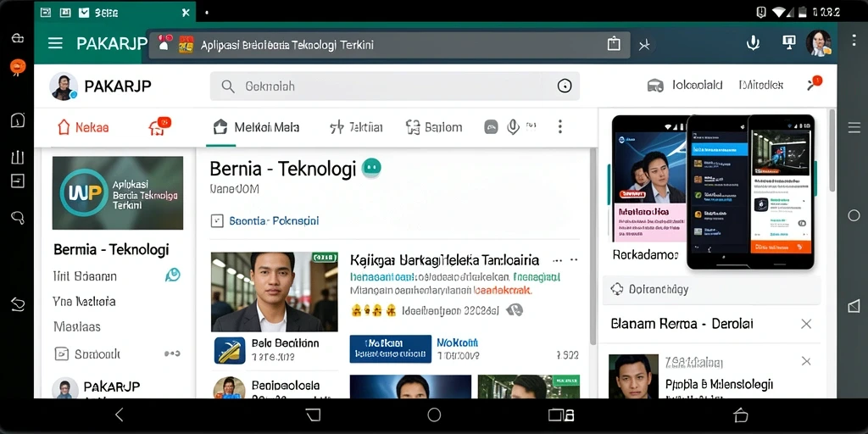The width and height of the screenshot is (868, 434).
Task: Click the search bubble icon in left system bar
Action: point(18,218)
